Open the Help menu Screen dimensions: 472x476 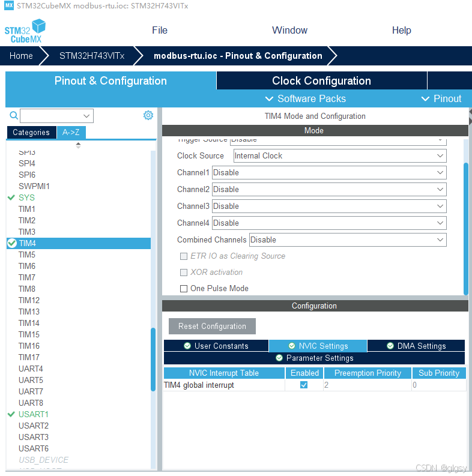pyautogui.click(x=402, y=31)
